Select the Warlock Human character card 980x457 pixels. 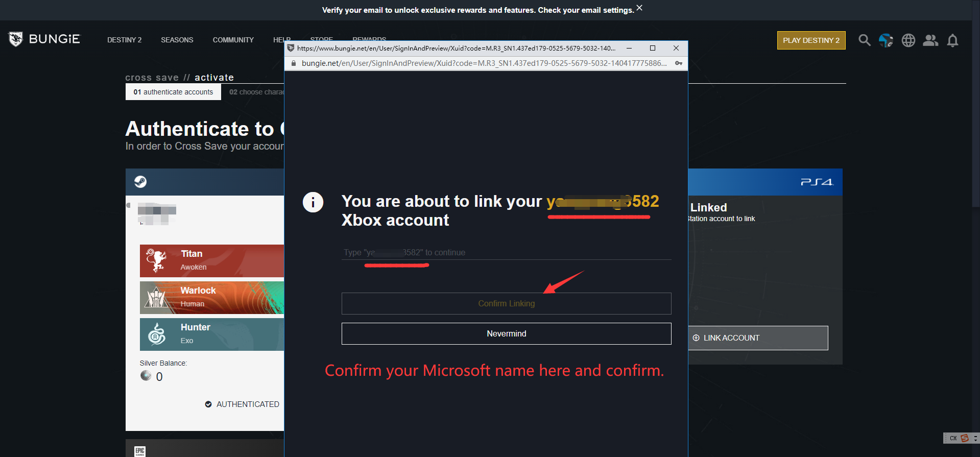pyautogui.click(x=211, y=297)
